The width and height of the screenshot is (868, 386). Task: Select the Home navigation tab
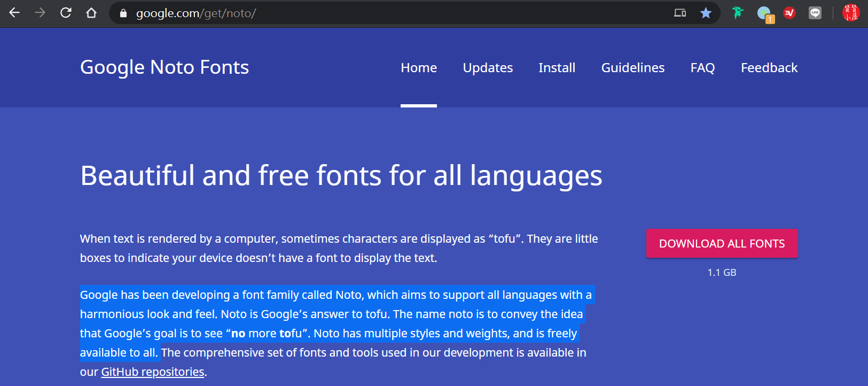tap(419, 68)
